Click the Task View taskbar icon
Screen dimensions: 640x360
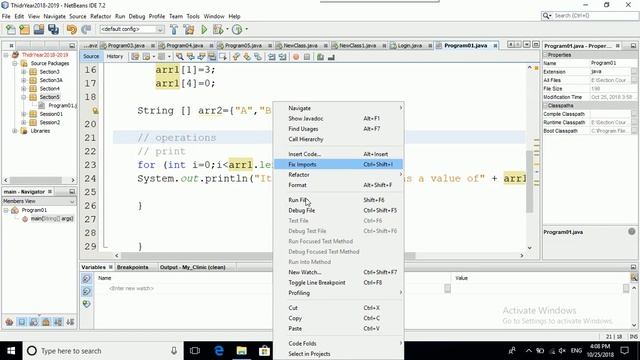click(195, 351)
